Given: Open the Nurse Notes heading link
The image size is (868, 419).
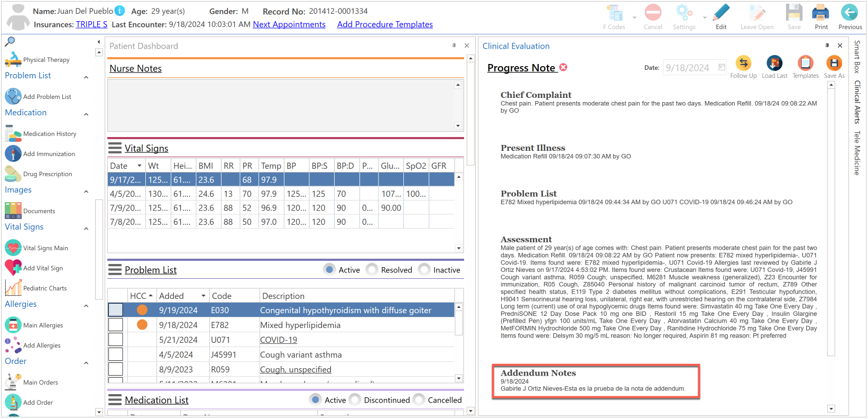Looking at the screenshot, I should tap(135, 68).
